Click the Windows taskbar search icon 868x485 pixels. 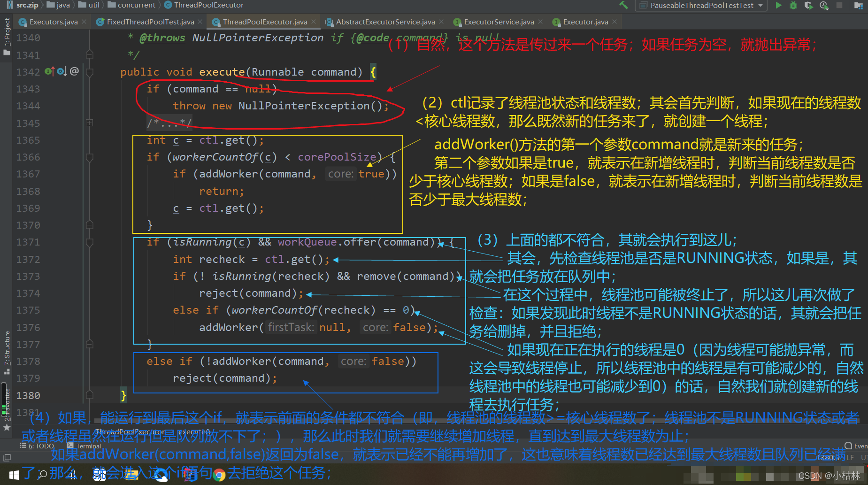click(x=43, y=474)
